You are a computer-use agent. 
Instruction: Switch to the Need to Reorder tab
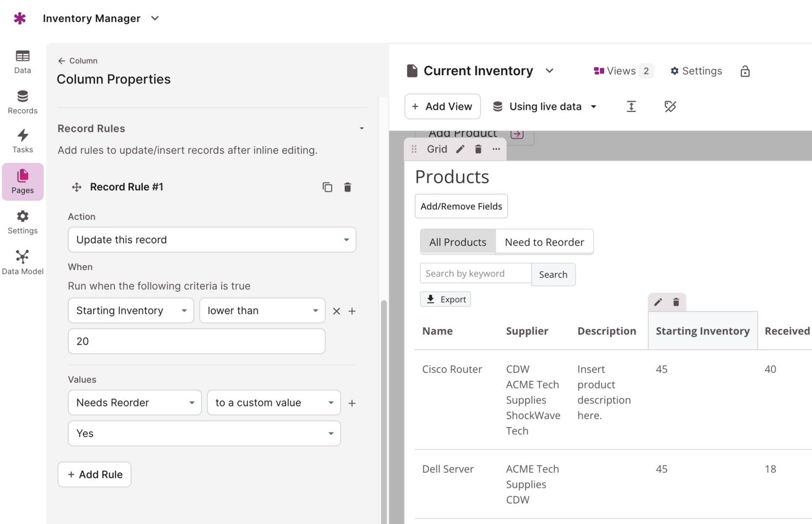coord(544,242)
